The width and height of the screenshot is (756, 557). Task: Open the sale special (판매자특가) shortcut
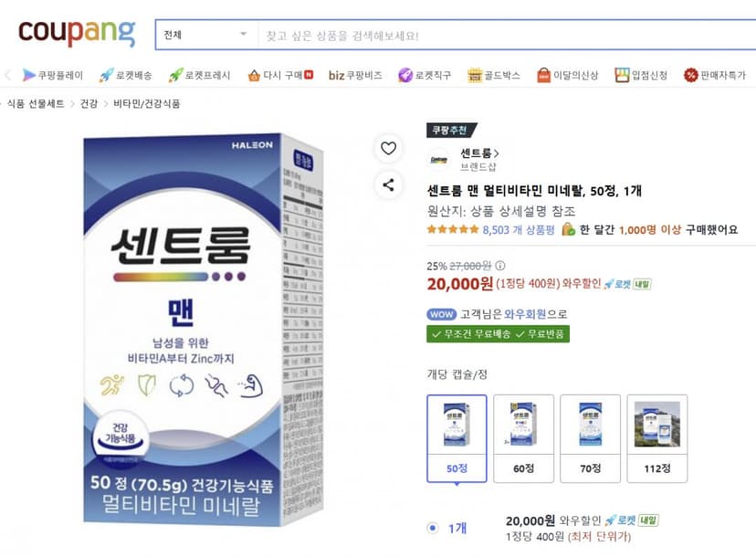pyautogui.click(x=715, y=75)
